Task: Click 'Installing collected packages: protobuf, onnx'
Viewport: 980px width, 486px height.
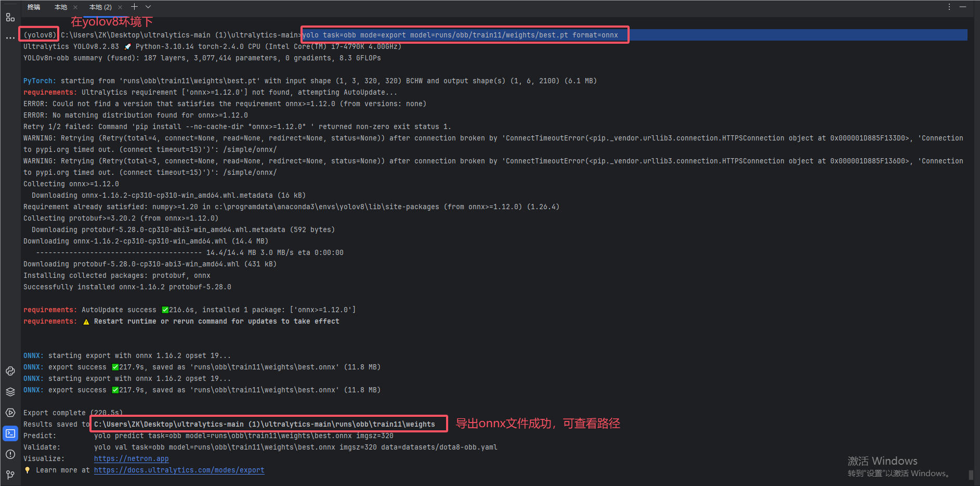Action: click(116, 275)
